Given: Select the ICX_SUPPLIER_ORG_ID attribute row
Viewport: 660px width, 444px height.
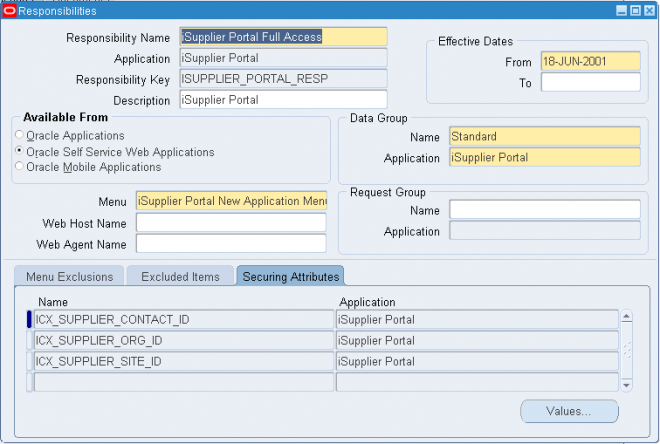Looking at the screenshot, I should tap(184, 340).
